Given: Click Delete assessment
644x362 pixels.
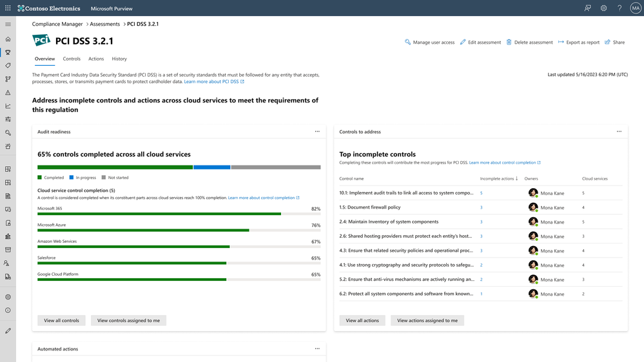Looking at the screenshot, I should (x=529, y=42).
